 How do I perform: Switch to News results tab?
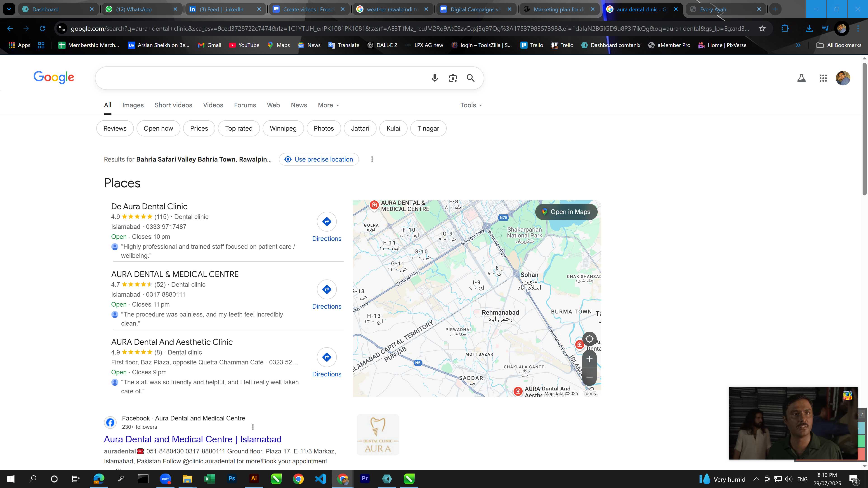click(x=299, y=106)
